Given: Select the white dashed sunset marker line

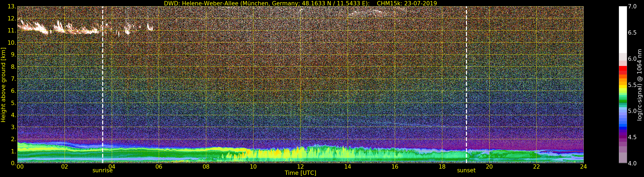Looking at the screenshot, I should click(x=466, y=85).
